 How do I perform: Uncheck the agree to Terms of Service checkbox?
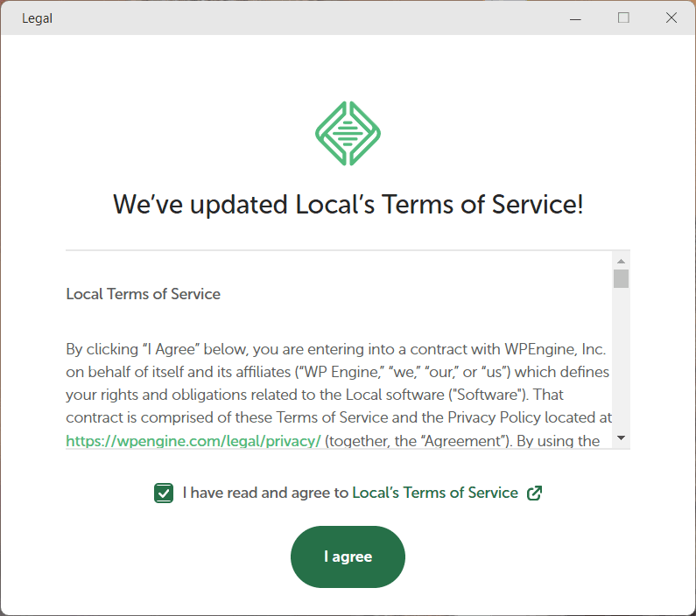click(x=164, y=493)
